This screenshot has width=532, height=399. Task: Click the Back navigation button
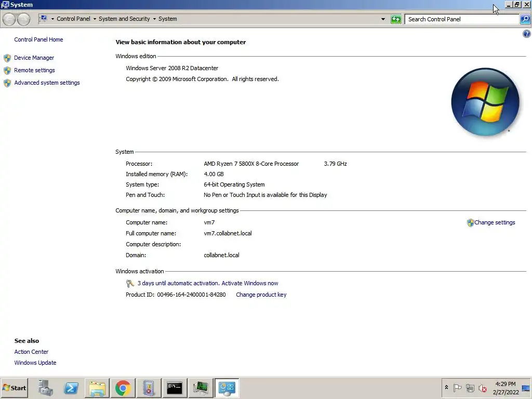click(9, 19)
